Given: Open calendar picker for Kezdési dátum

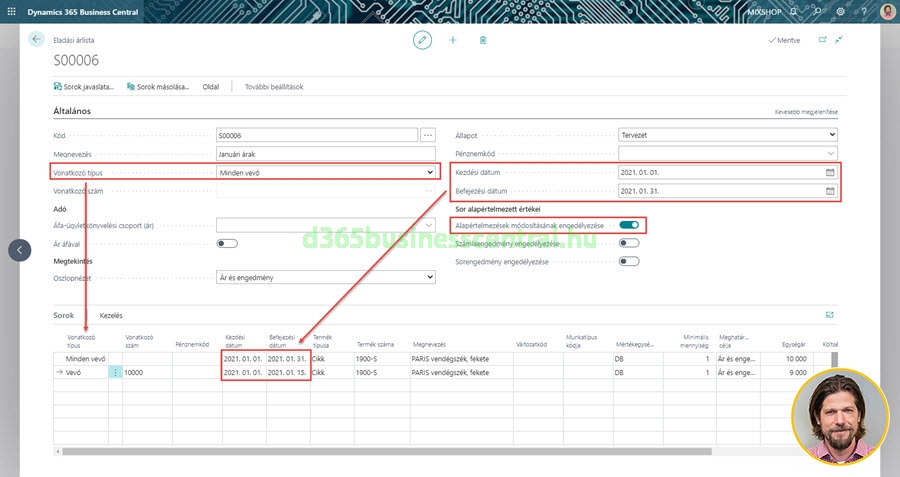Looking at the screenshot, I should click(830, 172).
